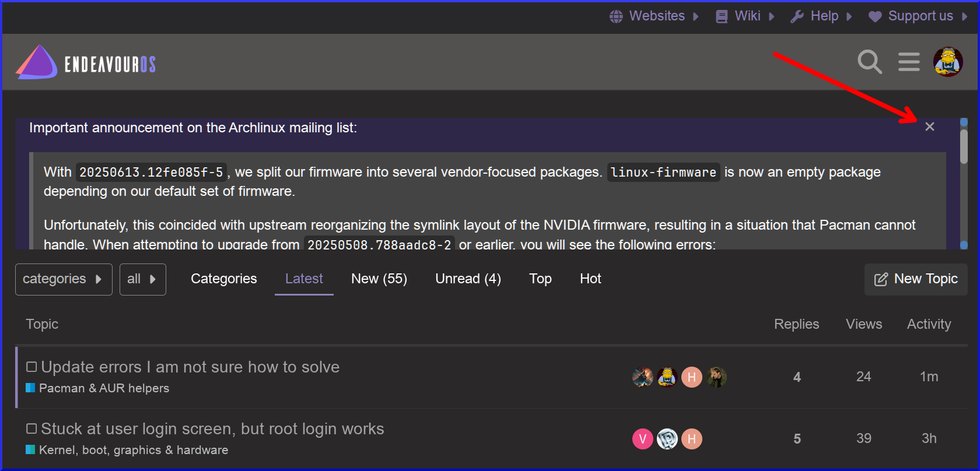This screenshot has height=471, width=980.
Task: Click the announcement banner scrollbar thumb
Action: click(964, 146)
